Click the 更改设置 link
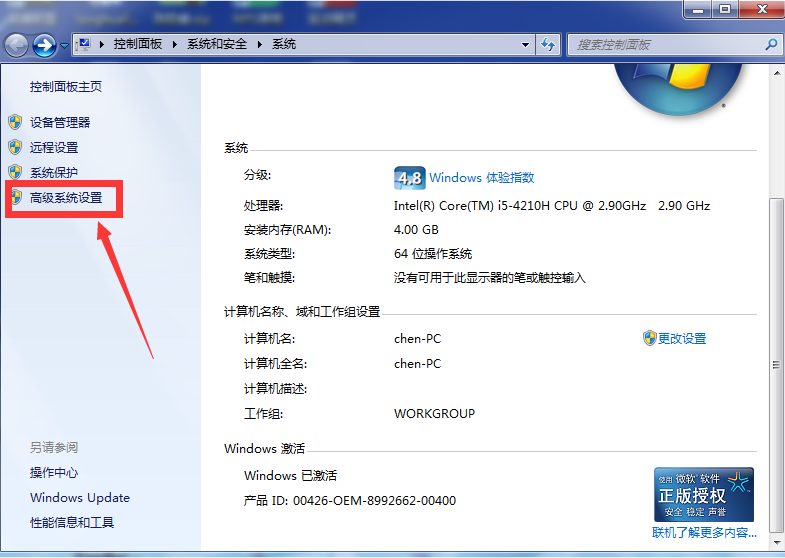Image resolution: width=785 pixels, height=558 pixels. 682,339
